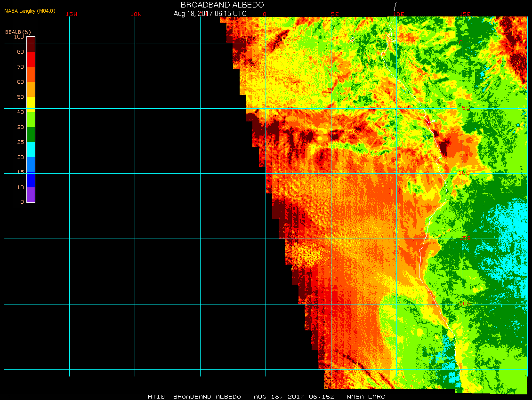This screenshot has height=400, width=532.
Task: Click the 5E longitude label
Action: (335, 14)
